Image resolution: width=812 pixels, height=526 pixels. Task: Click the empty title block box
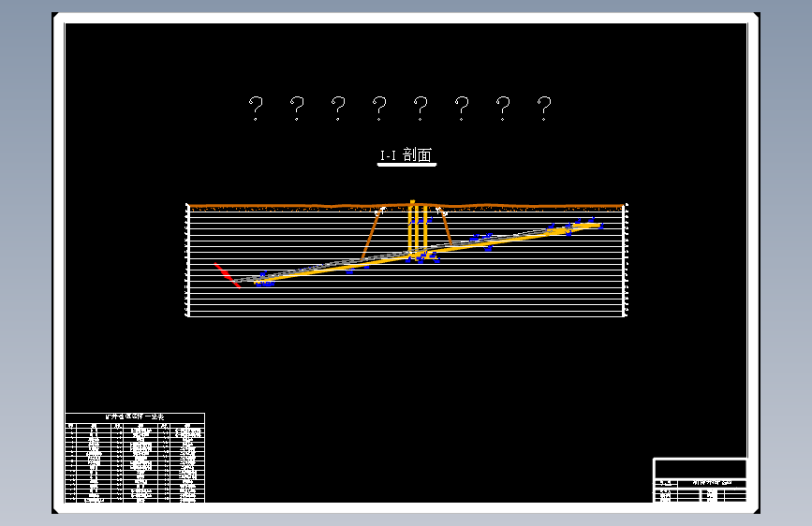(701, 469)
